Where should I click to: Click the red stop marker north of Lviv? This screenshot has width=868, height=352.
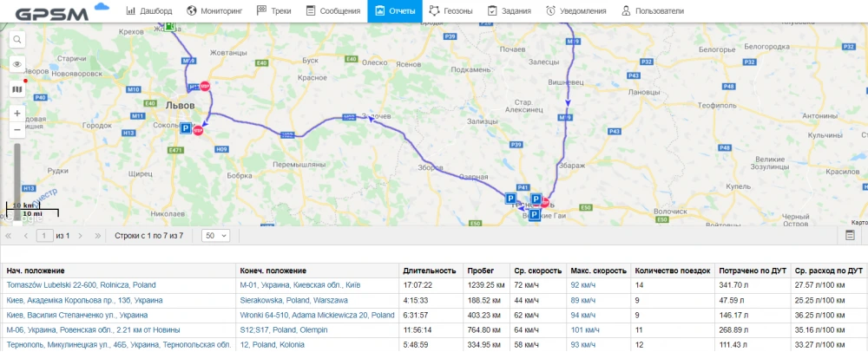pyautogui.click(x=205, y=87)
